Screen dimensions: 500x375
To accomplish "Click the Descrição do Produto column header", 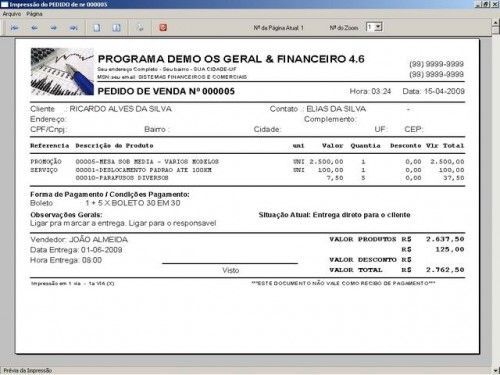I will pyautogui.click(x=114, y=146).
